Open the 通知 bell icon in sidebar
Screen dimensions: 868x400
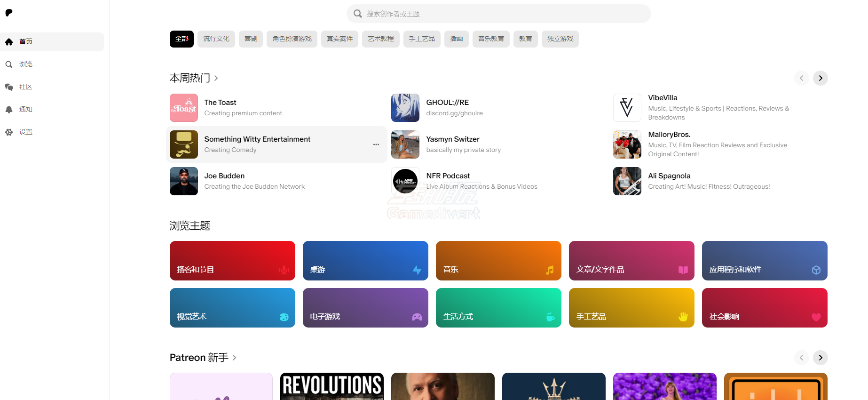point(9,110)
